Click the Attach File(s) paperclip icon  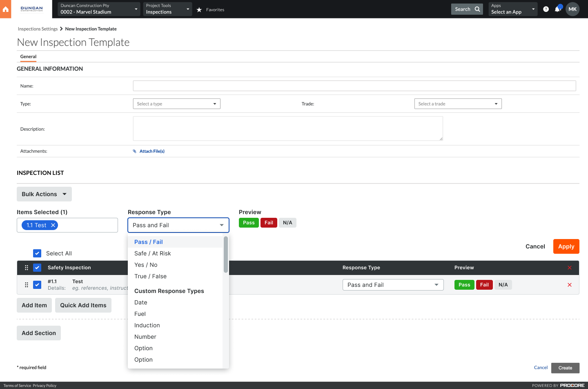click(135, 151)
